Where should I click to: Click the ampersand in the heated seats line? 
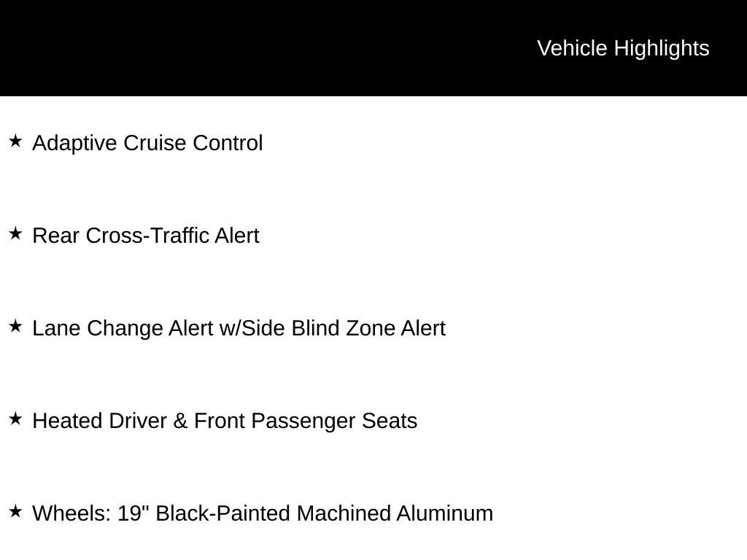(x=181, y=421)
